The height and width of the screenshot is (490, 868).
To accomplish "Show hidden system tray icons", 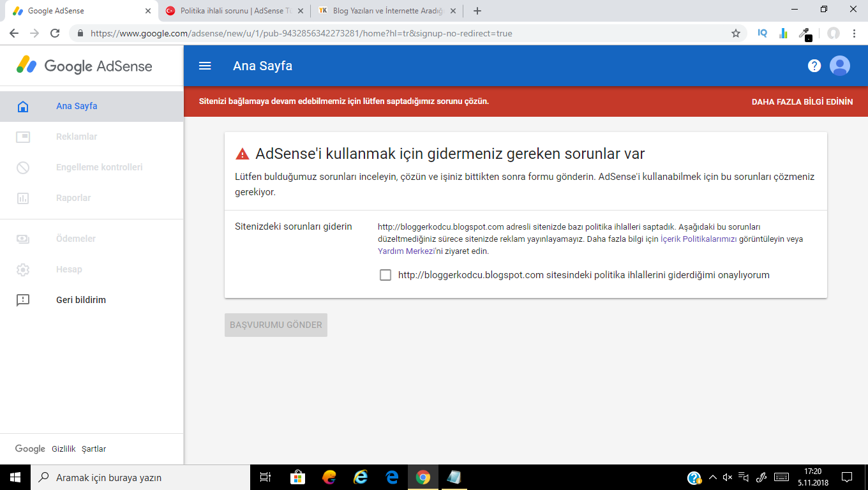I will click(x=713, y=477).
